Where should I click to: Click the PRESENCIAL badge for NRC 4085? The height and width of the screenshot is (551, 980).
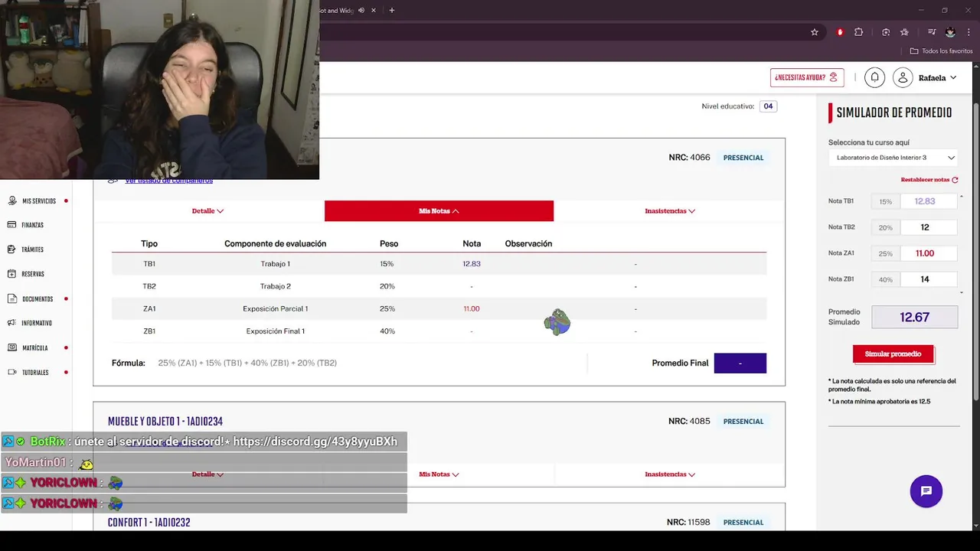click(x=743, y=422)
